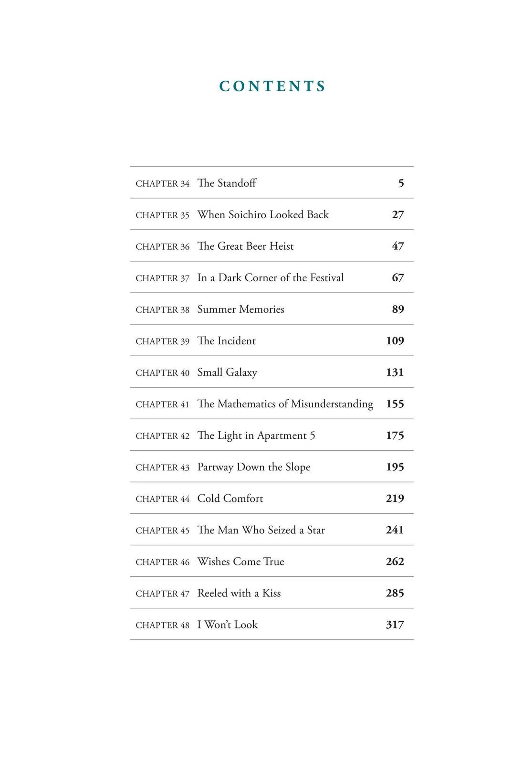Select Cold Comfort chapter title
532x764 pixels.
230,499
